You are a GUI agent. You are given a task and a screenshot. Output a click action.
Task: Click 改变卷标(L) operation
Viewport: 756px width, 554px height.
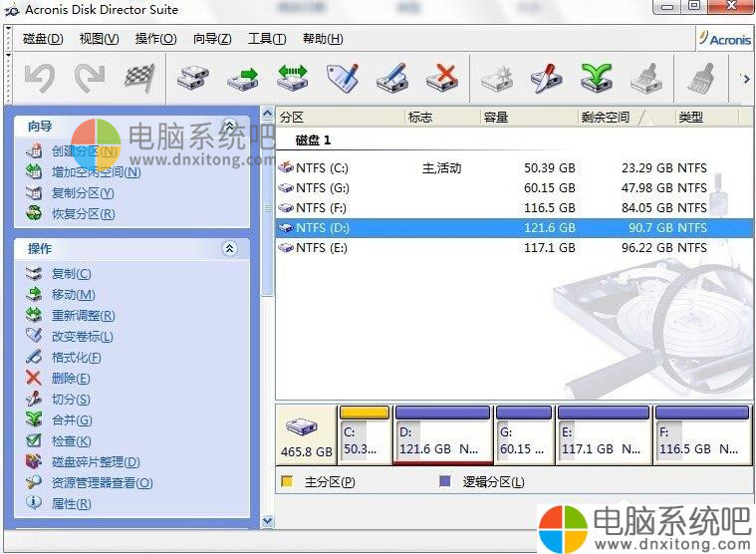click(x=83, y=337)
